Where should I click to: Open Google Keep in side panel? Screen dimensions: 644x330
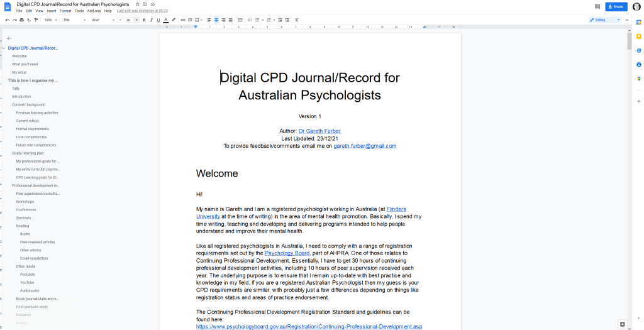(638, 37)
